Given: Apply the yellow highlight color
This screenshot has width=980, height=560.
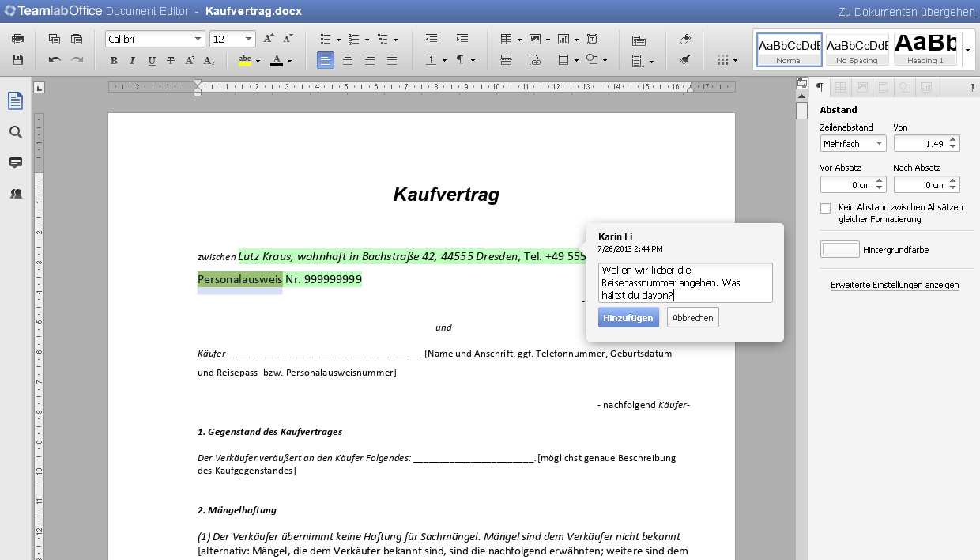Looking at the screenshot, I should pyautogui.click(x=244, y=60).
